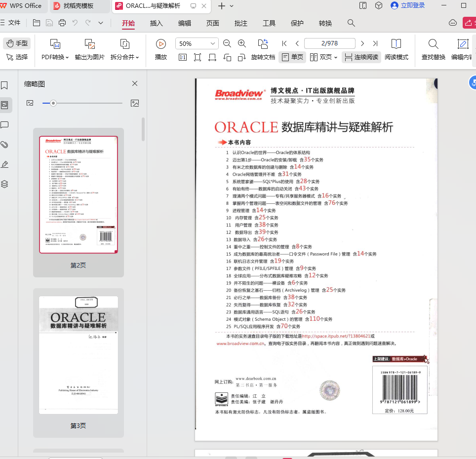Select the Hand tool (手型)
The height and width of the screenshot is (459, 476).
coord(17,43)
